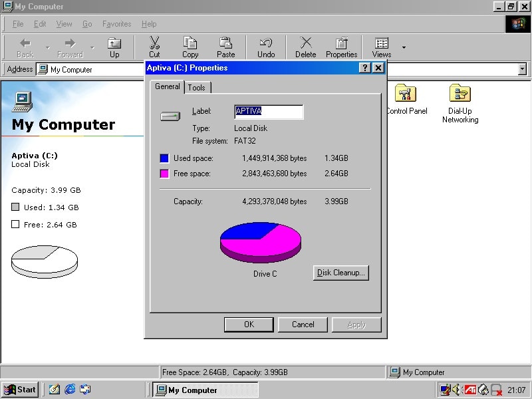Viewport: 532px width, 399px height.
Task: Click the 'Aptiva (C:)' heading in left panel
Action: click(x=35, y=156)
